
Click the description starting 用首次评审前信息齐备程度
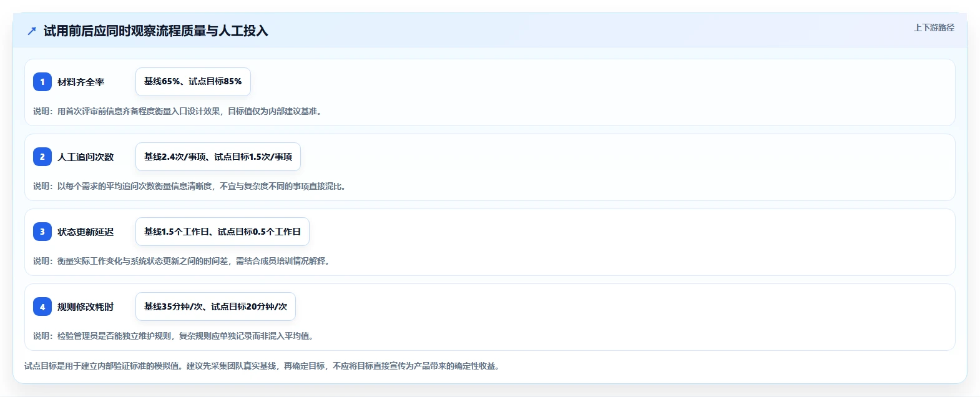click(x=177, y=111)
